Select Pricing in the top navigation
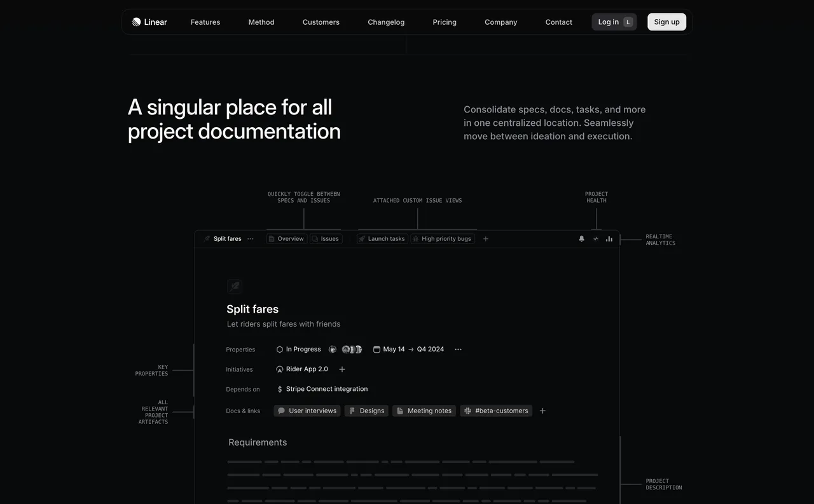814x504 pixels. 444,22
